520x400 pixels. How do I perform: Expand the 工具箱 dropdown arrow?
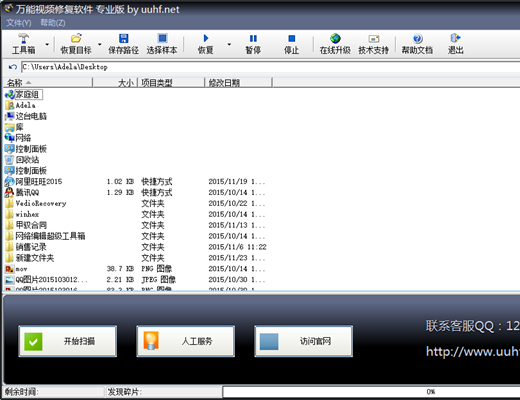[47, 44]
